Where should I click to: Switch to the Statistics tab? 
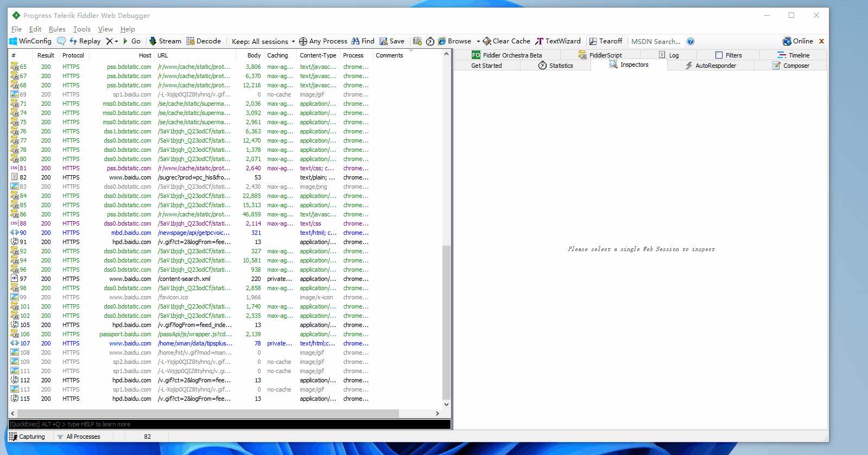[x=555, y=66]
